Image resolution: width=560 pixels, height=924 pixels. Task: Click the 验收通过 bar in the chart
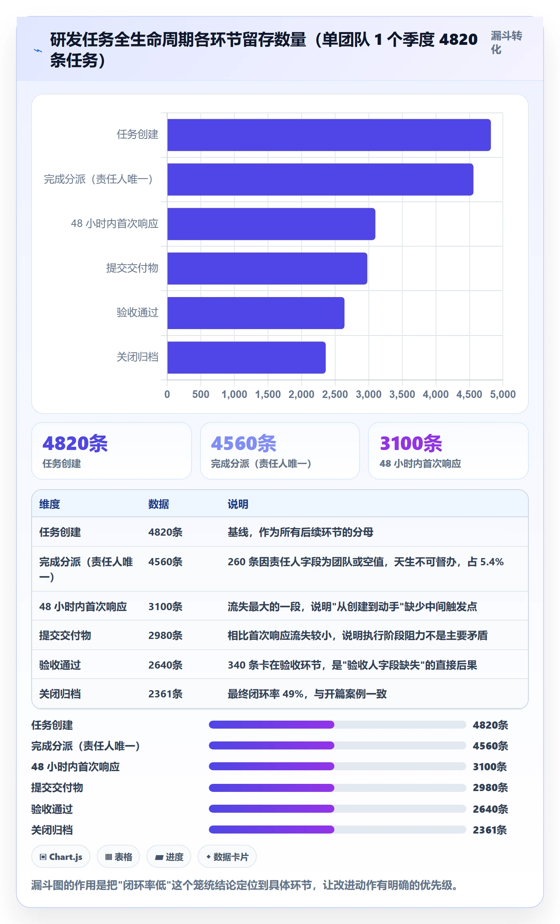256,313
